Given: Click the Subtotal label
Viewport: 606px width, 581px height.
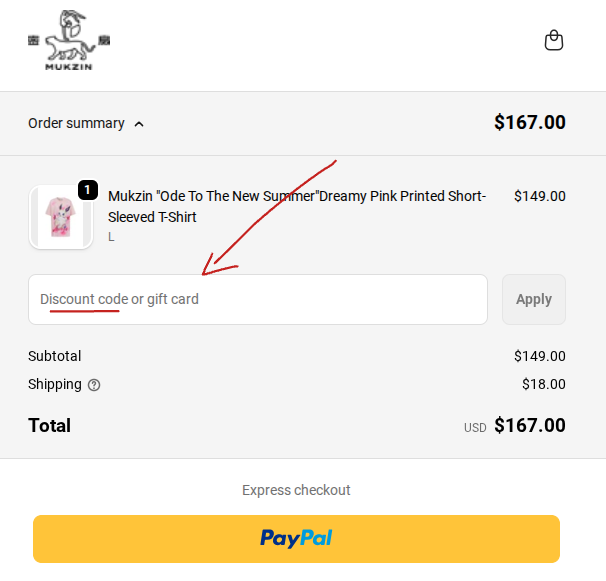Looking at the screenshot, I should pyautogui.click(x=55, y=356).
